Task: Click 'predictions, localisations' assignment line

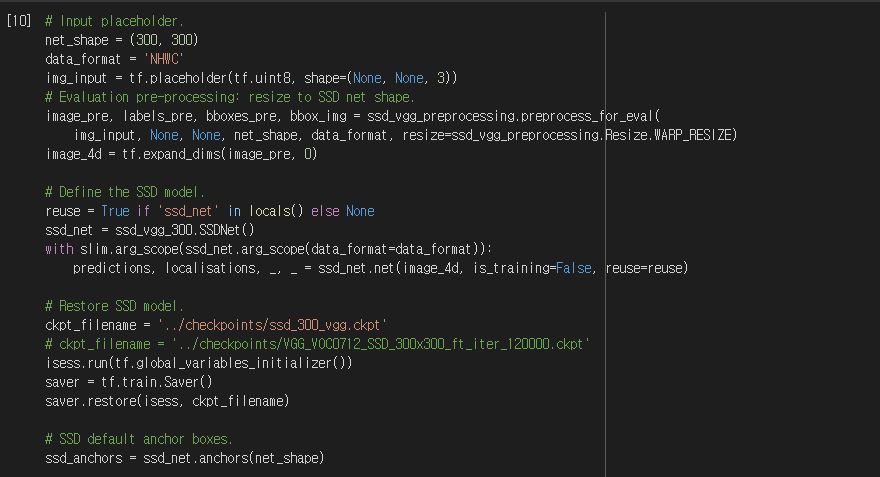Action: pos(381,268)
